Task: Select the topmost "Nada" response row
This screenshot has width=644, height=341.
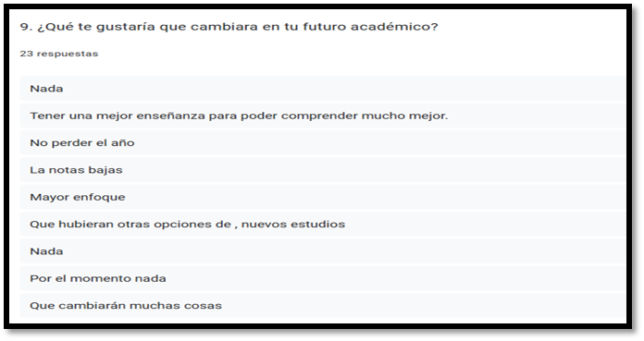Action: [323, 88]
